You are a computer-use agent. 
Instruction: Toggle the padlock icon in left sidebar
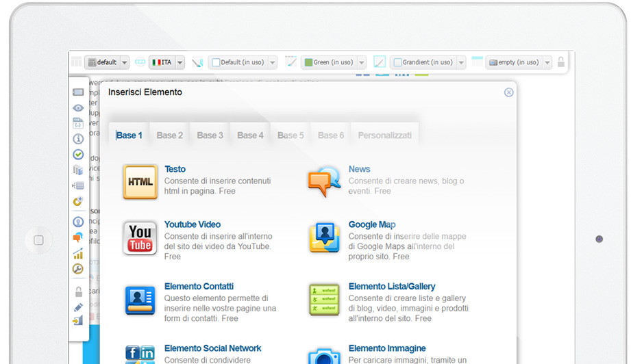[x=78, y=292]
